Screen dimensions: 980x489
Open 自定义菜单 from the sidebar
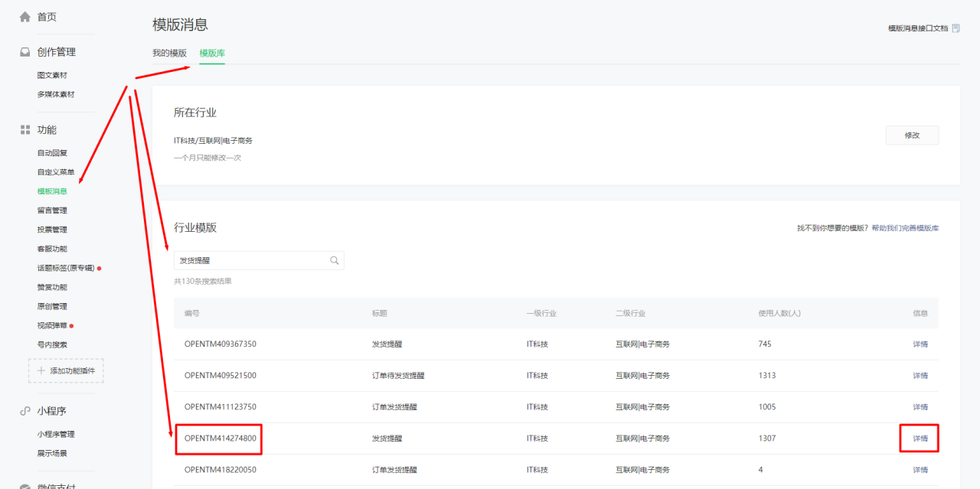56,172
